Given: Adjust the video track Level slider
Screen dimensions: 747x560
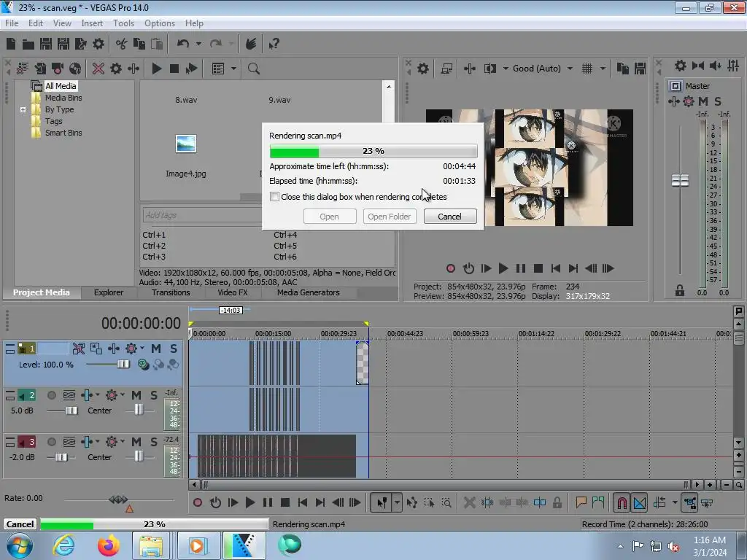Looking at the screenshot, I should 123,365.
